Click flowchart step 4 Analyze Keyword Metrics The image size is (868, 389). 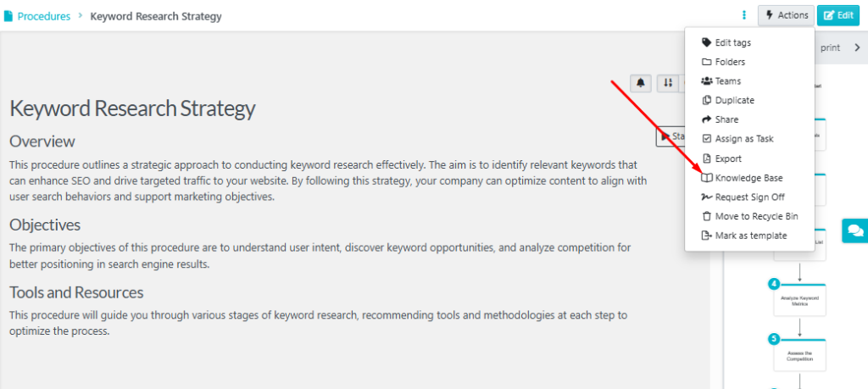coord(799,301)
